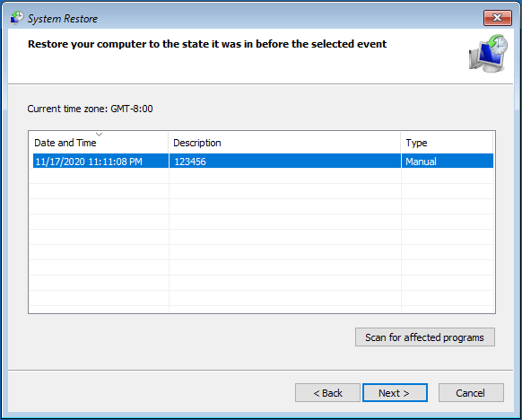
Task: Click the Current time zone GMT-8:00 label
Action: click(90, 109)
